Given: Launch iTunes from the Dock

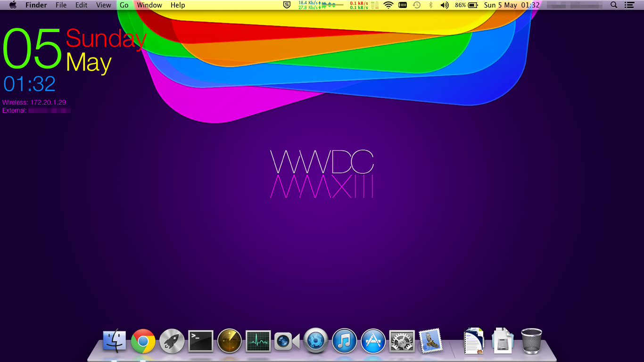Looking at the screenshot, I should coord(345,341).
